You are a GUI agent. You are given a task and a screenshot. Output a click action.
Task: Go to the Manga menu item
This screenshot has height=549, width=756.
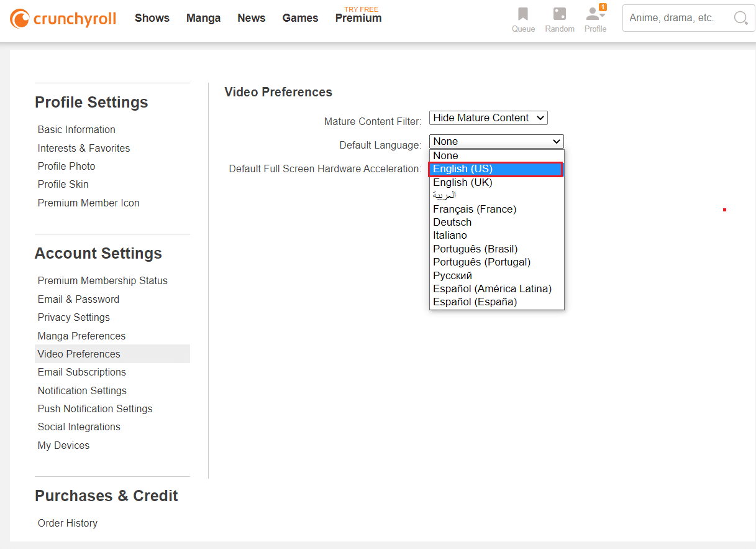pos(203,18)
